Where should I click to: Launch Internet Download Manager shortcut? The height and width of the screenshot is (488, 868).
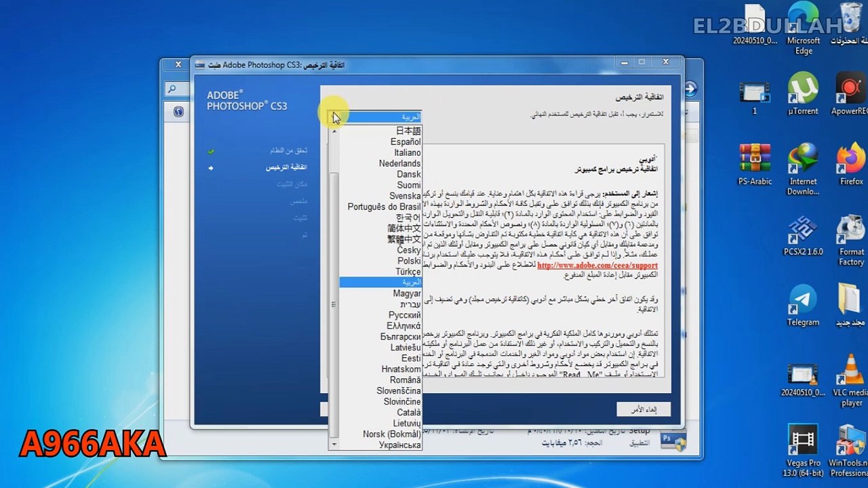pyautogui.click(x=804, y=169)
